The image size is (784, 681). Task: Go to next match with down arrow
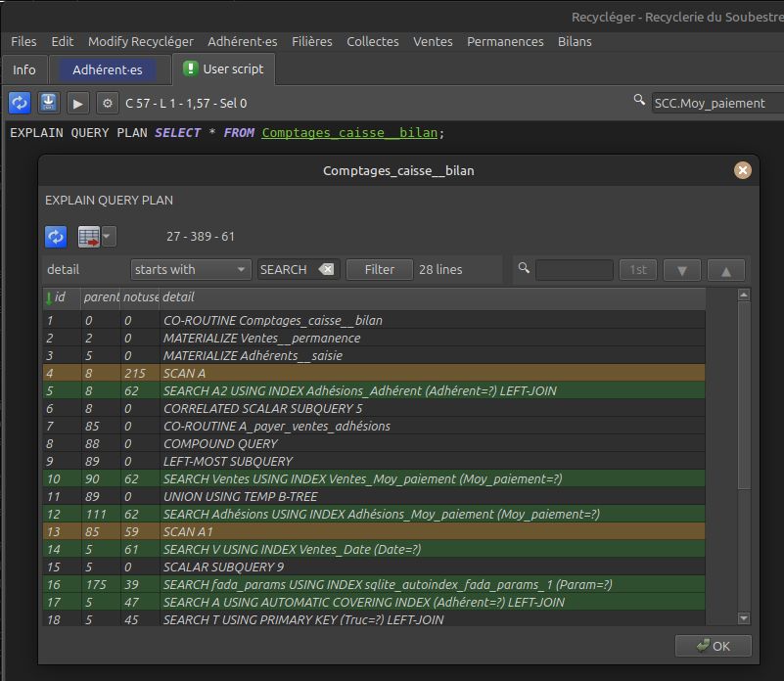point(681,270)
